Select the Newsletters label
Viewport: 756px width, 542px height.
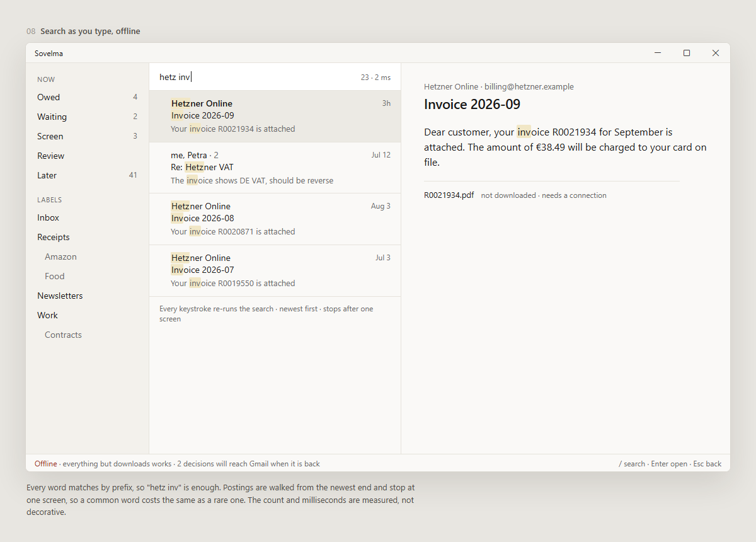tap(87, 296)
